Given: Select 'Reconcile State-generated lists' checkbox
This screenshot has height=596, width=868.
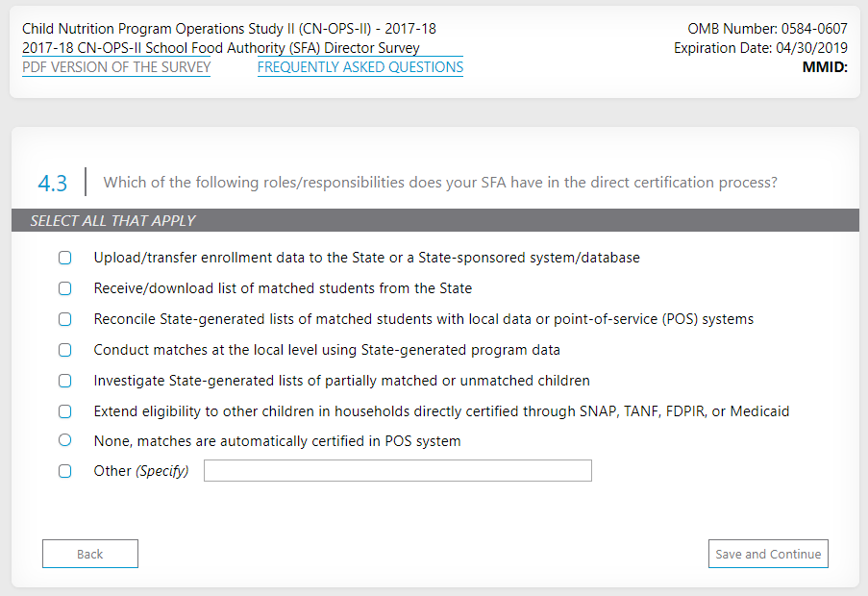Looking at the screenshot, I should point(65,319).
